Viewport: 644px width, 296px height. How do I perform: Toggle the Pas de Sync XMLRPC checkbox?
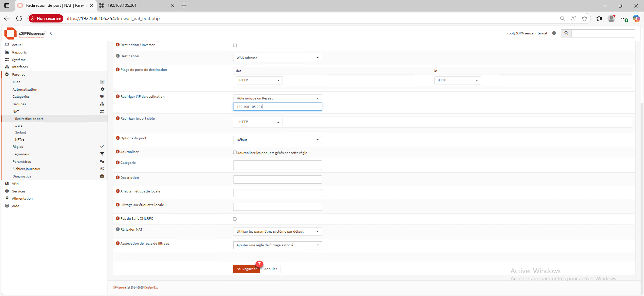click(235, 219)
